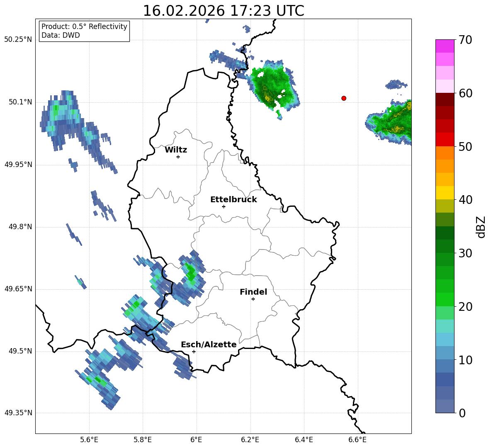The width and height of the screenshot is (491, 448).
Task: Click the 50.1°N latitude tick label
Action: point(18,102)
